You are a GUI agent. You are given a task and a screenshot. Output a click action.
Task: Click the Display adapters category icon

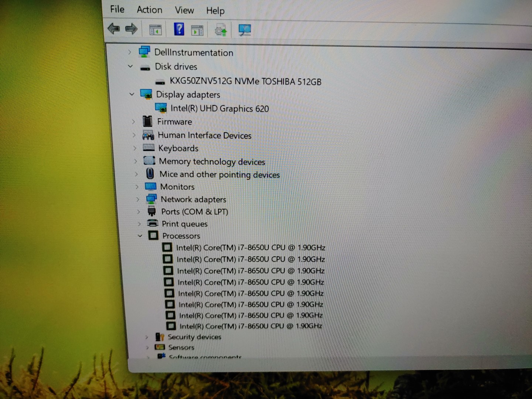tap(146, 94)
